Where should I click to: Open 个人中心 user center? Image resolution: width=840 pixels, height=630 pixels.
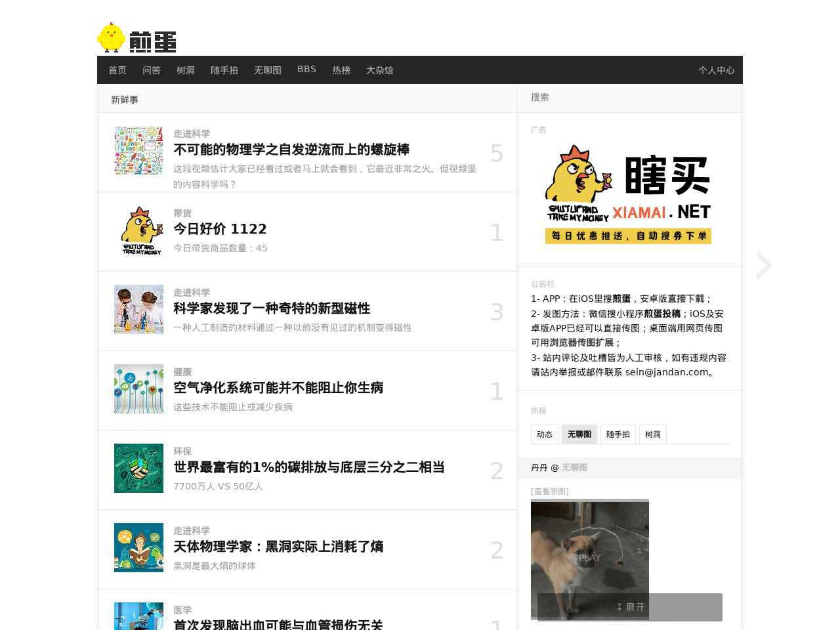(716, 70)
